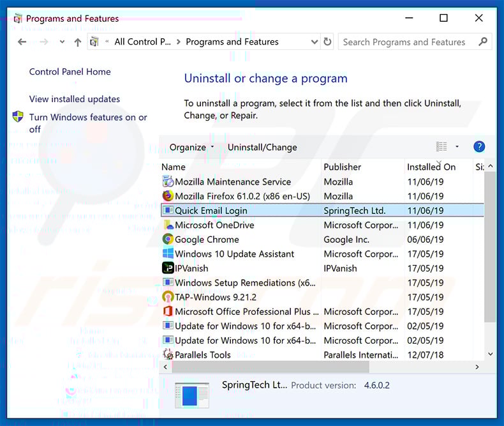Sort by Installed On column header
Viewport: 504px width, 426px height.
431,167
